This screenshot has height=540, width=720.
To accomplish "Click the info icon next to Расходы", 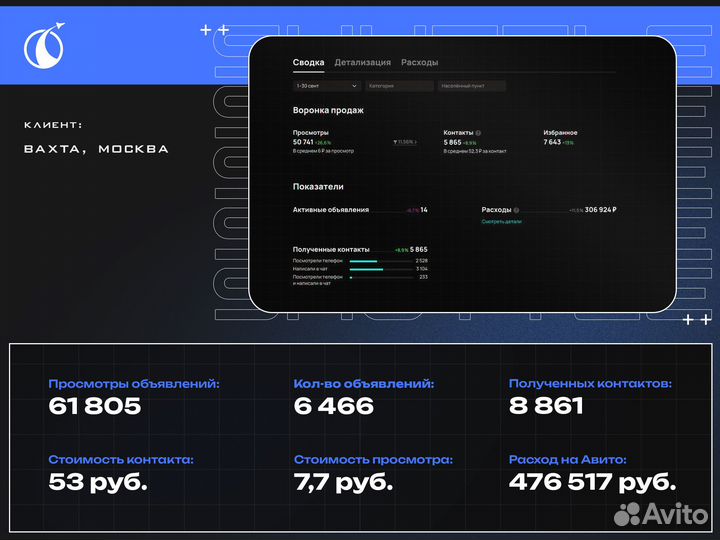I will coord(518,210).
